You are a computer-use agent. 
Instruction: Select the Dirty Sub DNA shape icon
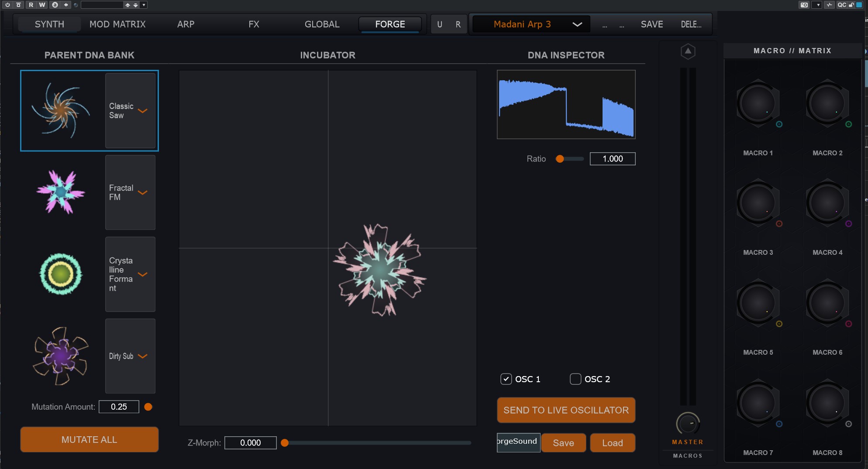pos(61,356)
